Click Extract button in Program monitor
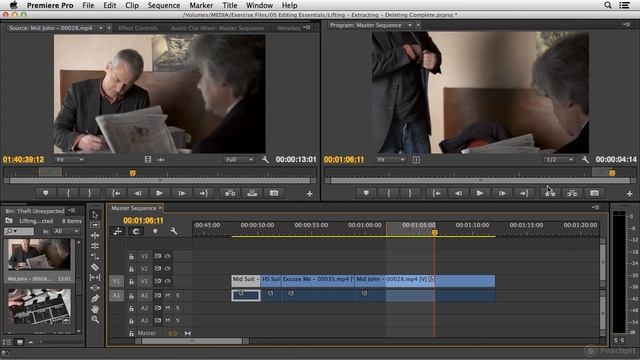 coord(572,193)
